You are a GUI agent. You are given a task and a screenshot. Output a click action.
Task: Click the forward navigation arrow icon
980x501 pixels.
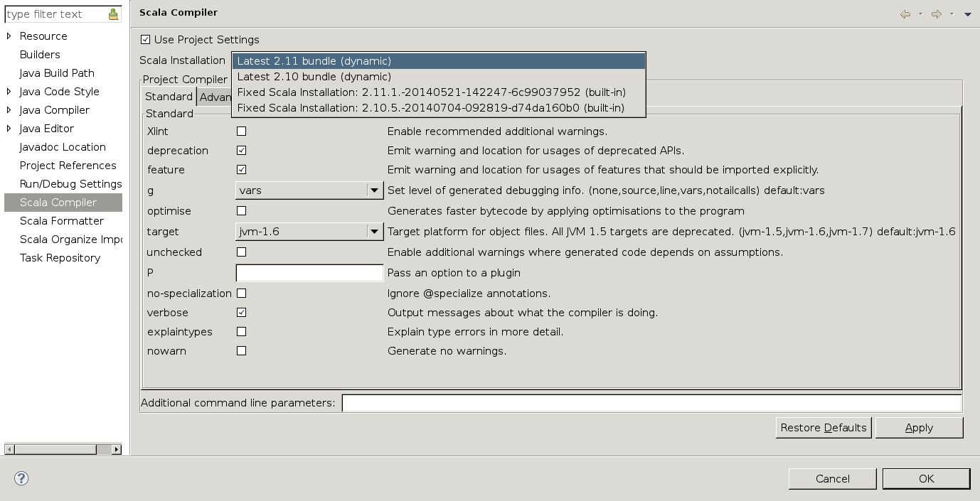tap(936, 14)
